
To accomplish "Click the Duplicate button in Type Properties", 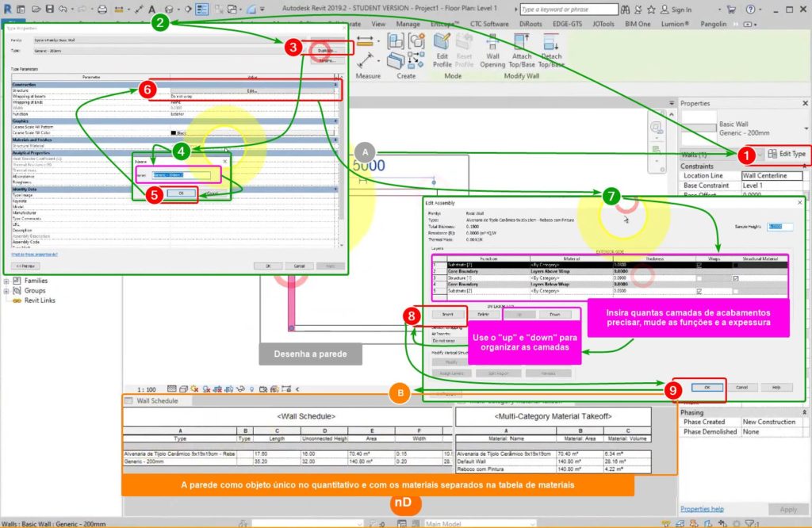I will pyautogui.click(x=325, y=49).
